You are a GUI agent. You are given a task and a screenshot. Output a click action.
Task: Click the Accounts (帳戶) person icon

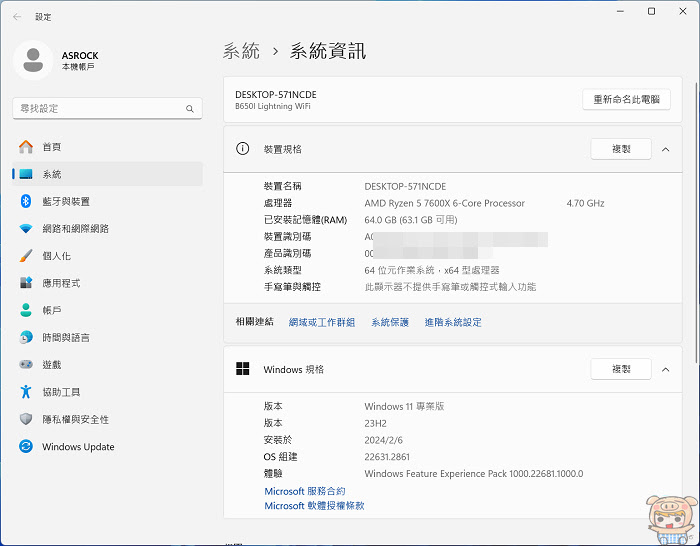click(26, 310)
